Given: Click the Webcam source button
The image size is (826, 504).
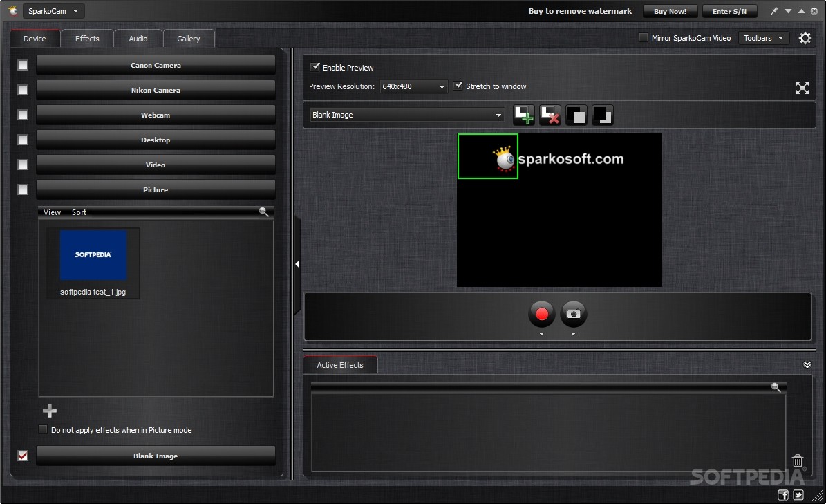Looking at the screenshot, I should click(x=156, y=115).
